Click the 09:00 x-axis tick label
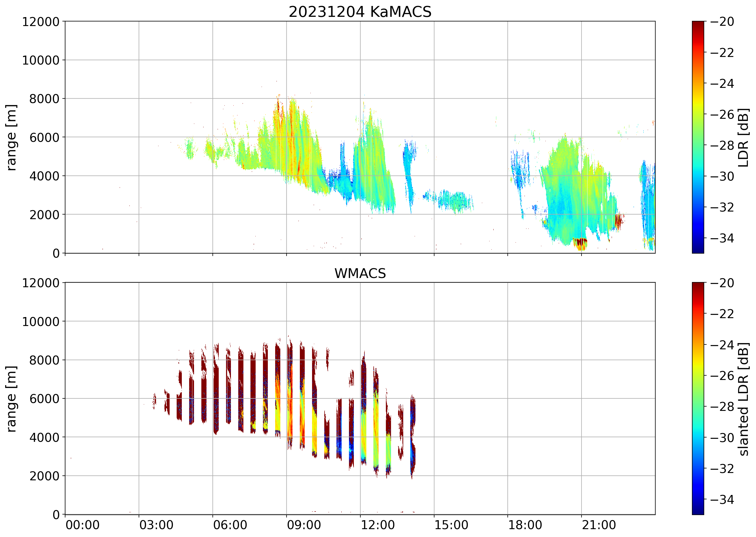Screen dimensions: 756x537 303,525
